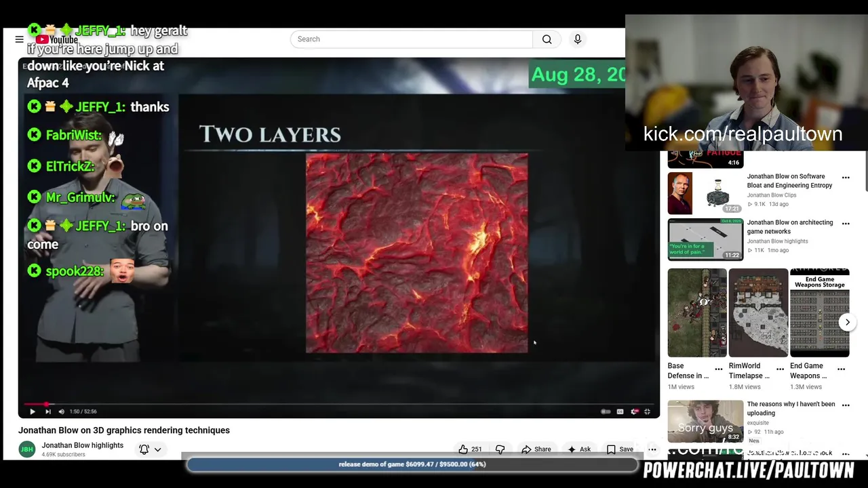Play the video with the play button

tap(32, 411)
